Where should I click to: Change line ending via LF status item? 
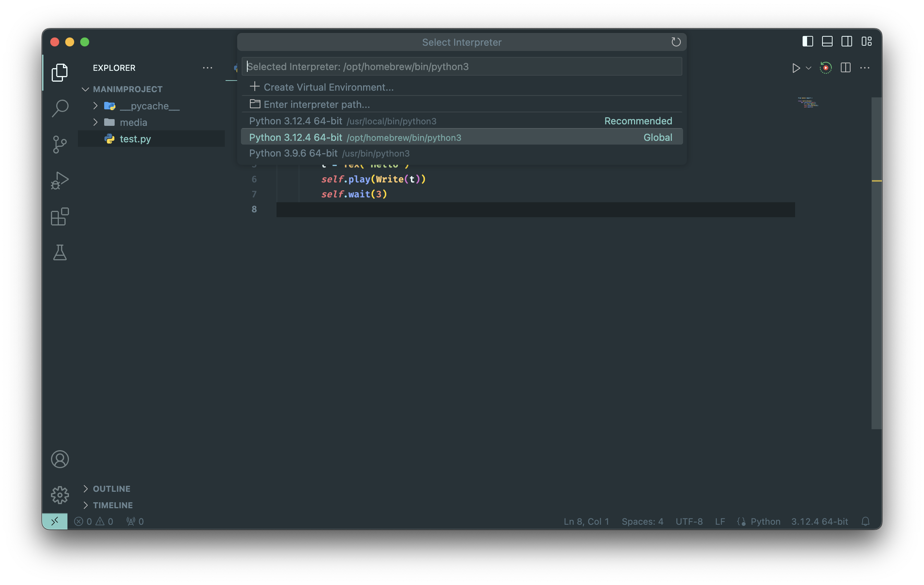[x=720, y=521]
